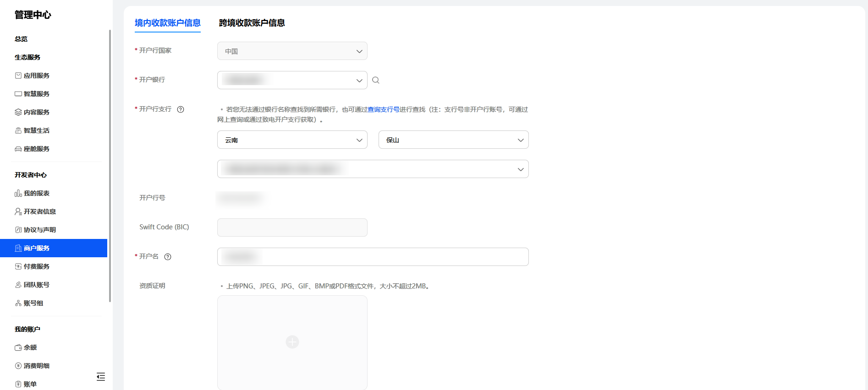
Task: Click the bank search magnifier icon
Action: [376, 80]
